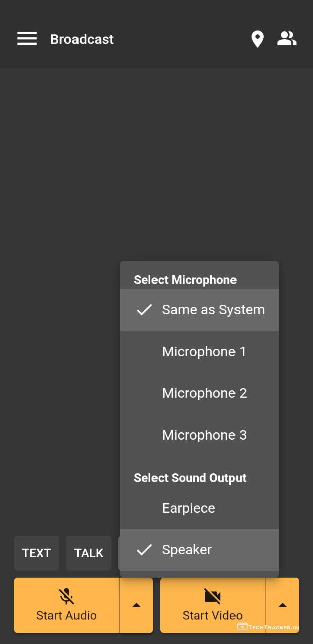The width and height of the screenshot is (313, 644).
Task: Switch sound output to Earpiece
Action: click(x=189, y=508)
